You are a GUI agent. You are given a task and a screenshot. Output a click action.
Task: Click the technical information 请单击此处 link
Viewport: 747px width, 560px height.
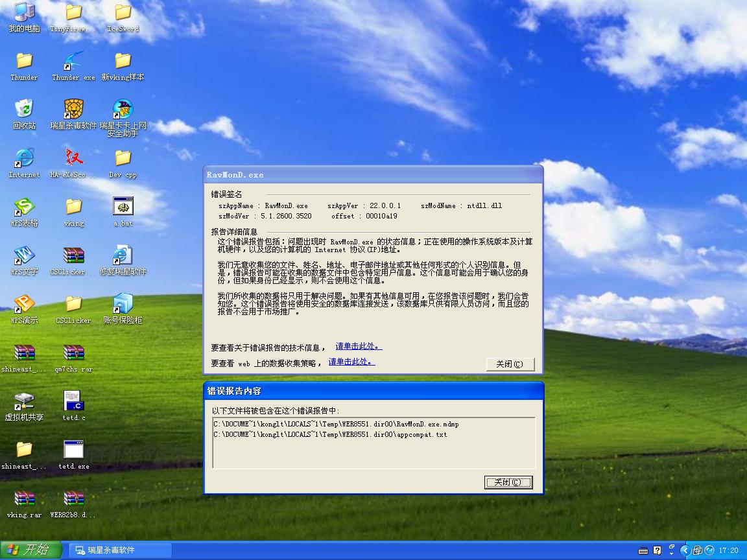tap(359, 346)
